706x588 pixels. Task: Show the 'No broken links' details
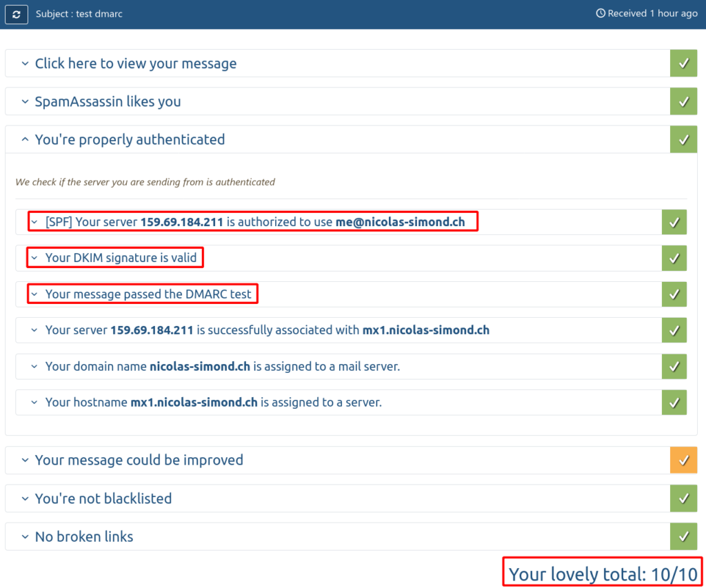point(83,536)
